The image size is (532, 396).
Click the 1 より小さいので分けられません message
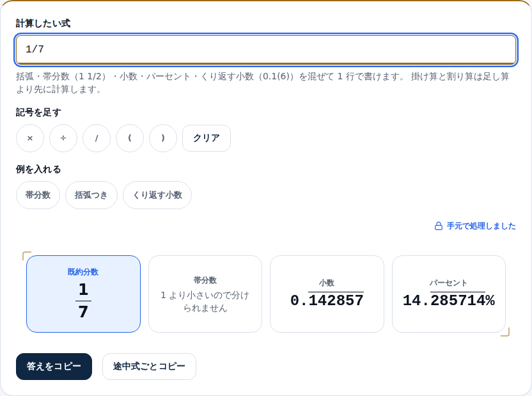click(205, 302)
